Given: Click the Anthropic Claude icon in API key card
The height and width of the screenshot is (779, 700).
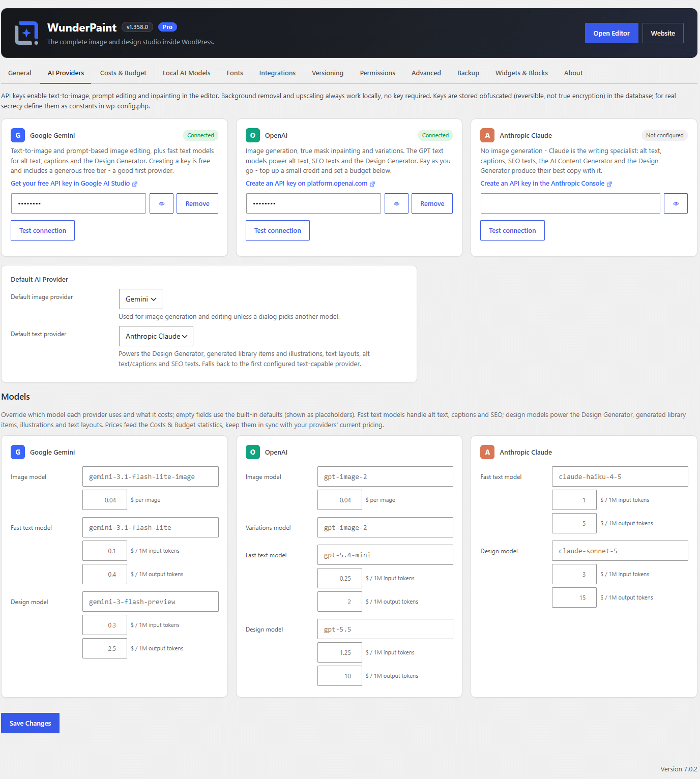Looking at the screenshot, I should point(487,135).
